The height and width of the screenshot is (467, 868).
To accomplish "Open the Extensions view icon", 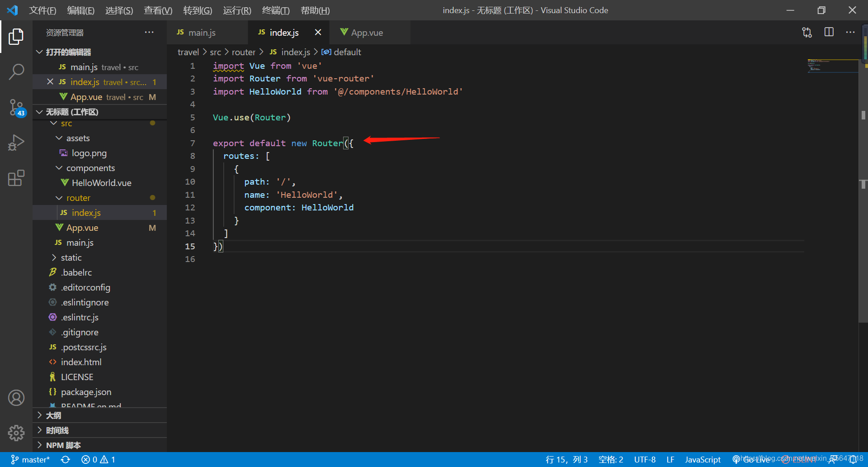I will [x=16, y=178].
